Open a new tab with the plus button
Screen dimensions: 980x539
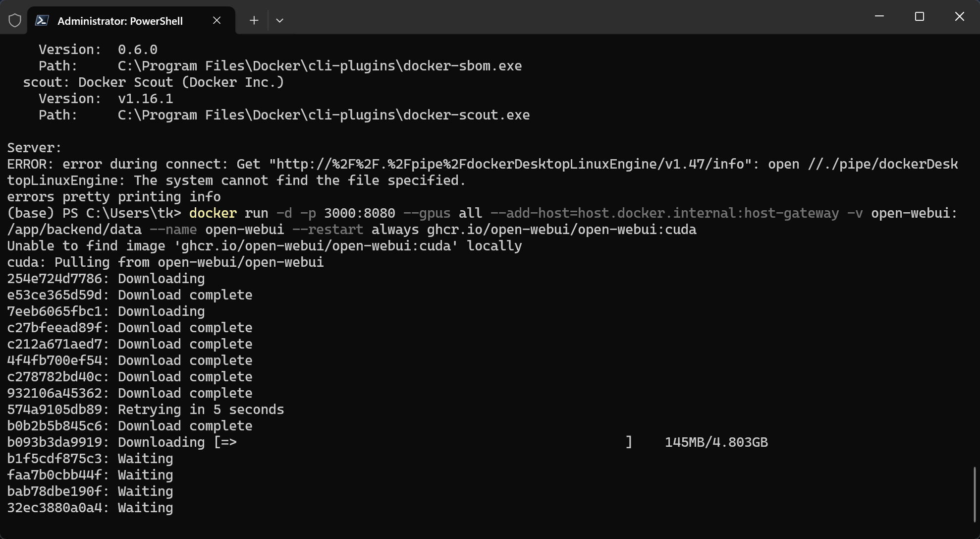click(254, 20)
